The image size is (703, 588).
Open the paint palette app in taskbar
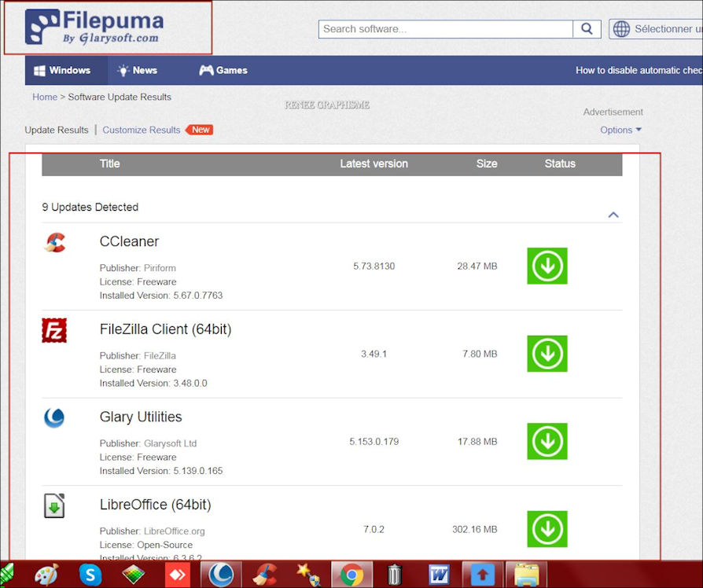tap(46, 574)
